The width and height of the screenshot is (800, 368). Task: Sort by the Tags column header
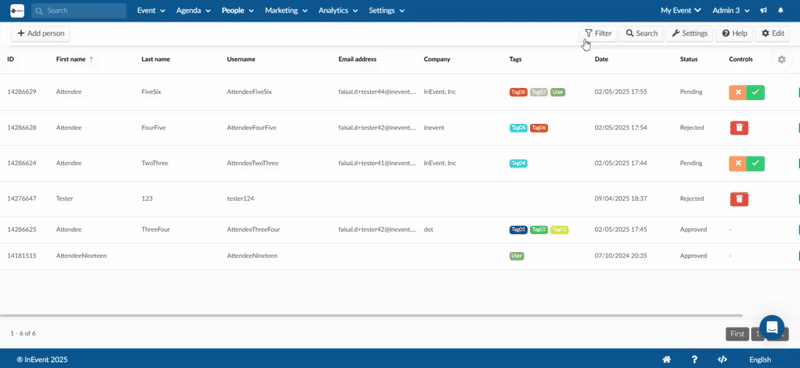pos(515,59)
